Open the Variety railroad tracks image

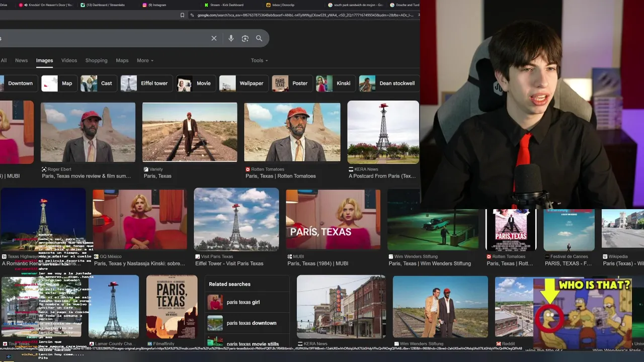pyautogui.click(x=190, y=132)
